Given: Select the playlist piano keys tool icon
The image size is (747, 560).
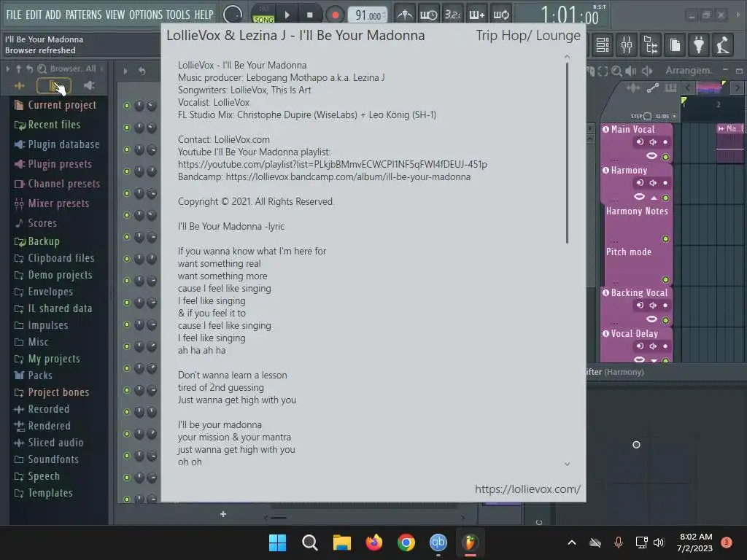Looking at the screenshot, I should [670, 87].
